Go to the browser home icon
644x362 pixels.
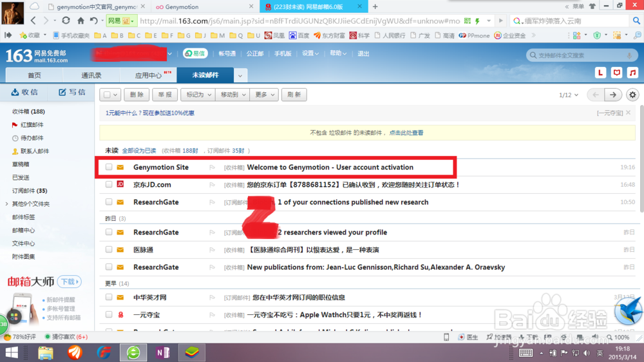tap(80, 21)
